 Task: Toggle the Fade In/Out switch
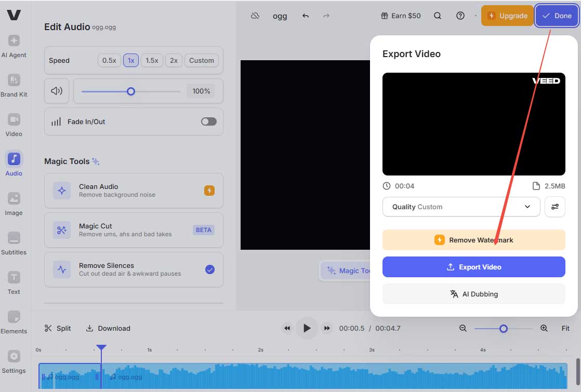tap(208, 121)
